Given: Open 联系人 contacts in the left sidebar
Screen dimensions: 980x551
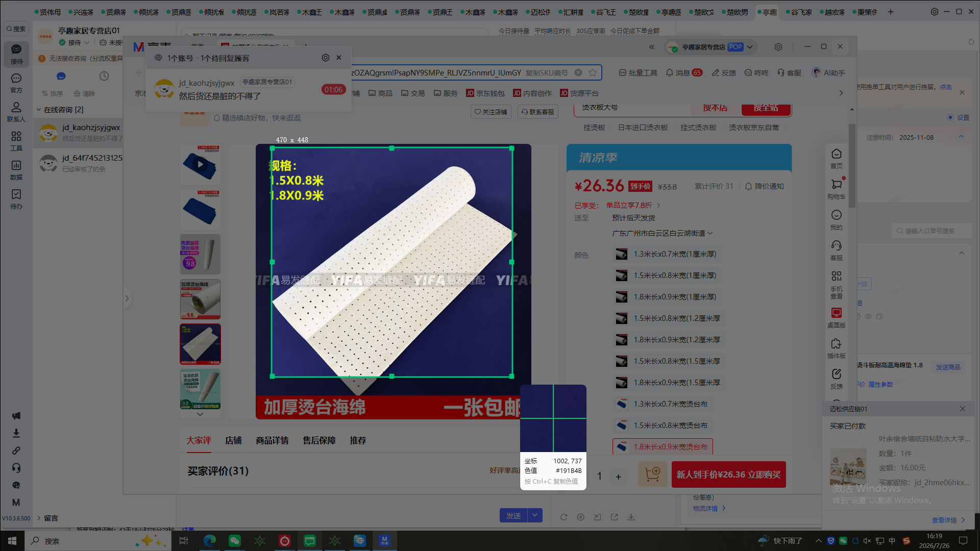Looking at the screenshot, I should coord(16,112).
